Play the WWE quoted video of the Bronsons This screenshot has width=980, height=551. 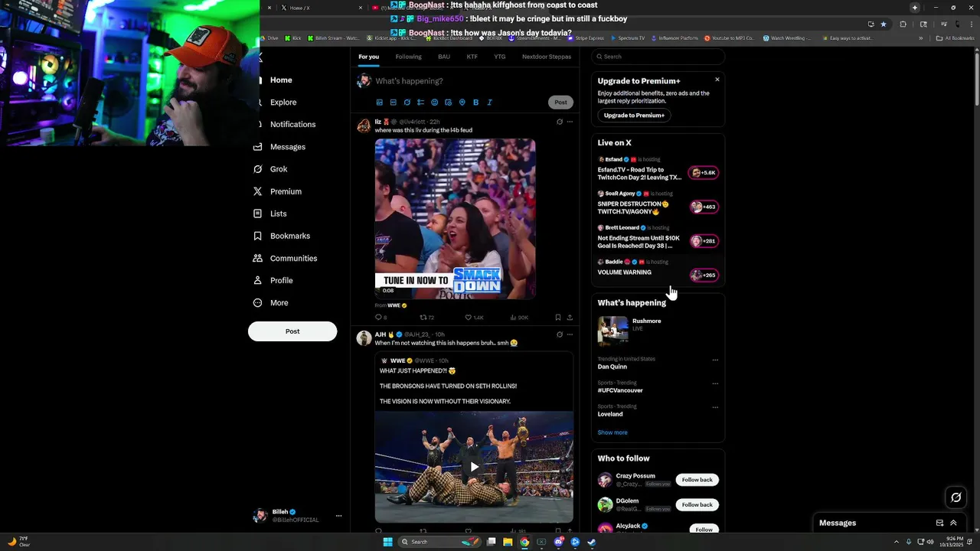coord(474,467)
